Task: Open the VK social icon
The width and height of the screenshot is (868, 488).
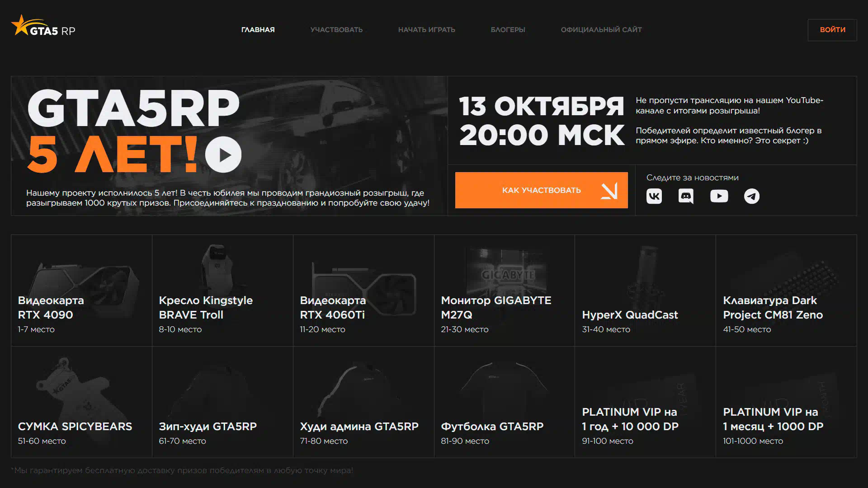Action: [x=654, y=196]
